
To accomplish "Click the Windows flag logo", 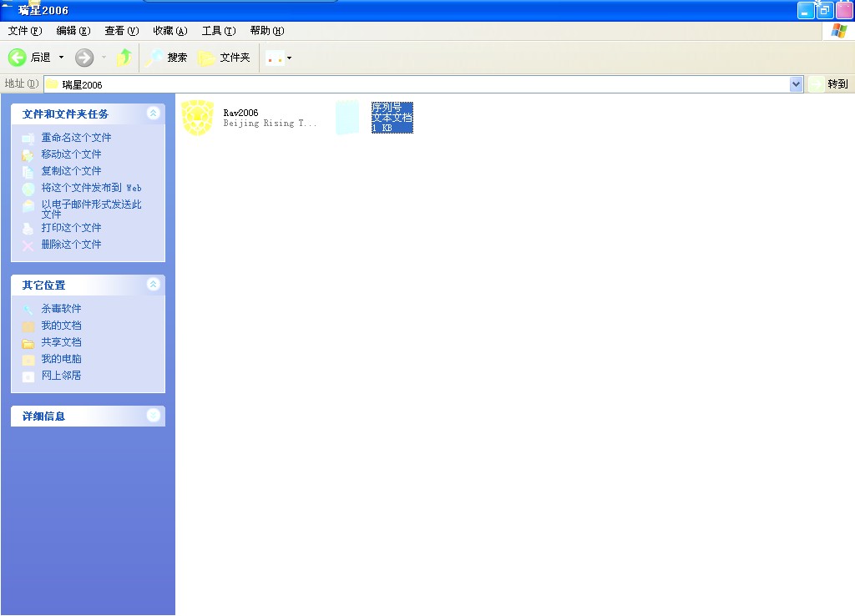I will [x=838, y=31].
